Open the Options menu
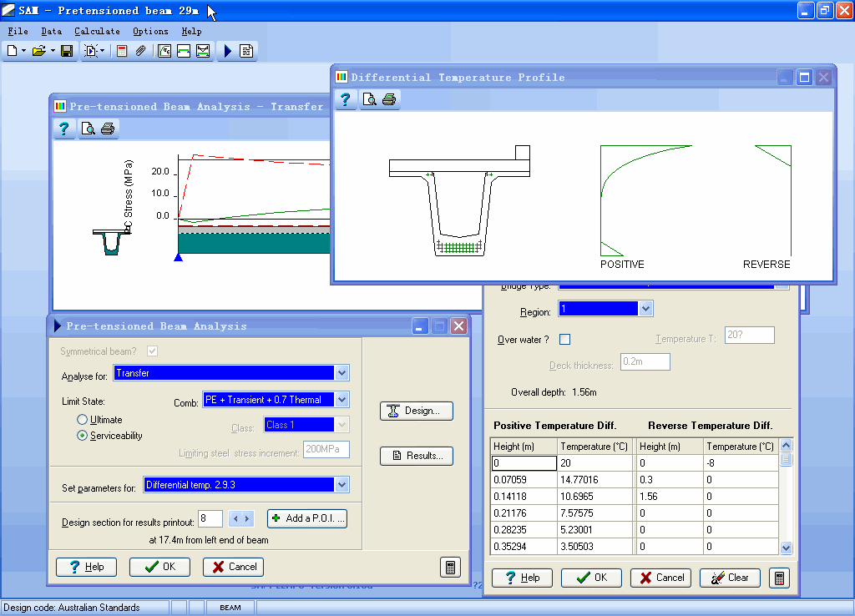The image size is (855, 616). pyautogui.click(x=150, y=31)
